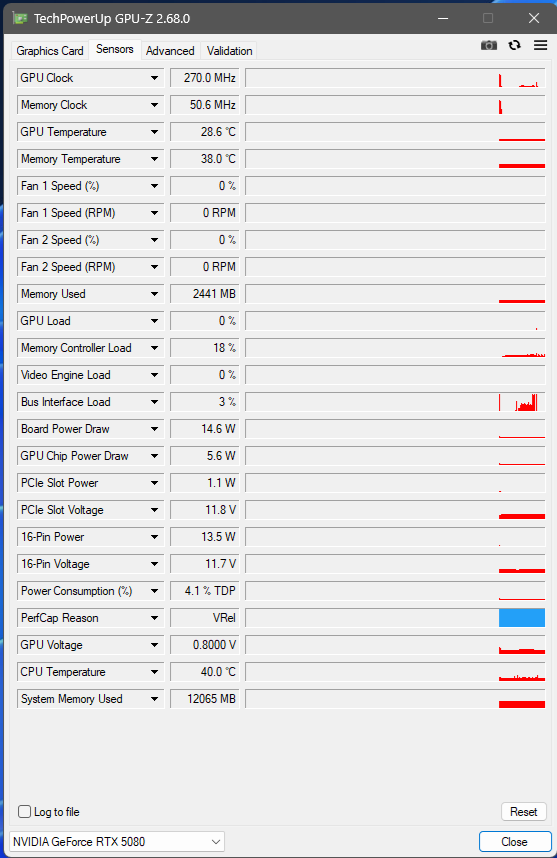Image resolution: width=557 pixels, height=858 pixels.
Task: Expand the GPU Temperature dropdown arrow
Action: click(x=154, y=132)
